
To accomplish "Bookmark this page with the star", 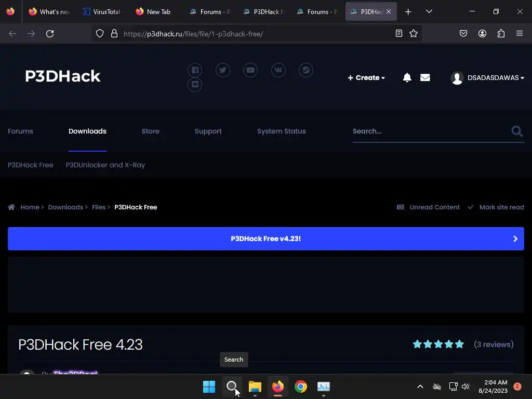I will coord(414,33).
